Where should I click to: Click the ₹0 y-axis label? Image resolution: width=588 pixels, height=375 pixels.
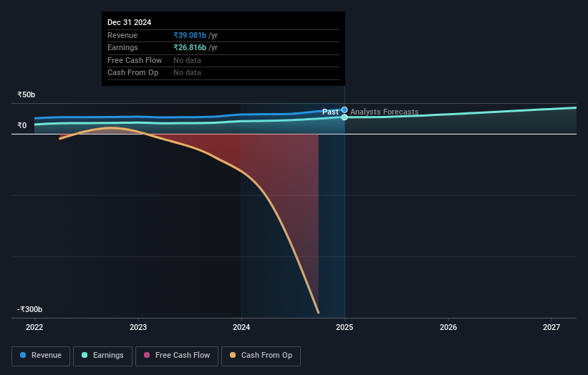[x=22, y=125]
